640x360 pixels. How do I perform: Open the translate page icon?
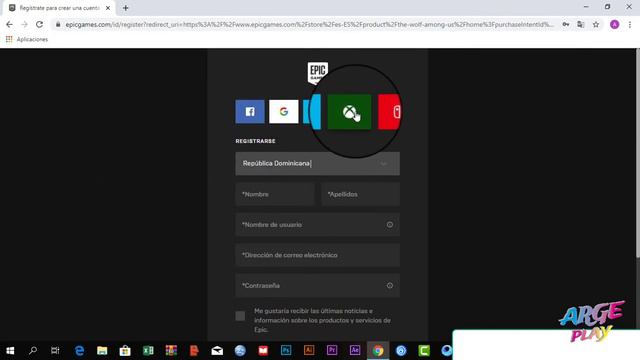(x=581, y=24)
